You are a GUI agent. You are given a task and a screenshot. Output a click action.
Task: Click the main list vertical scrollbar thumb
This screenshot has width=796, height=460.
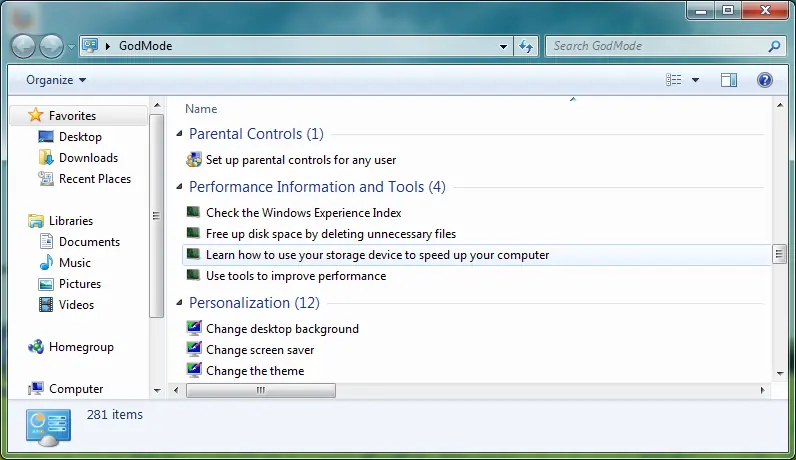click(779, 254)
